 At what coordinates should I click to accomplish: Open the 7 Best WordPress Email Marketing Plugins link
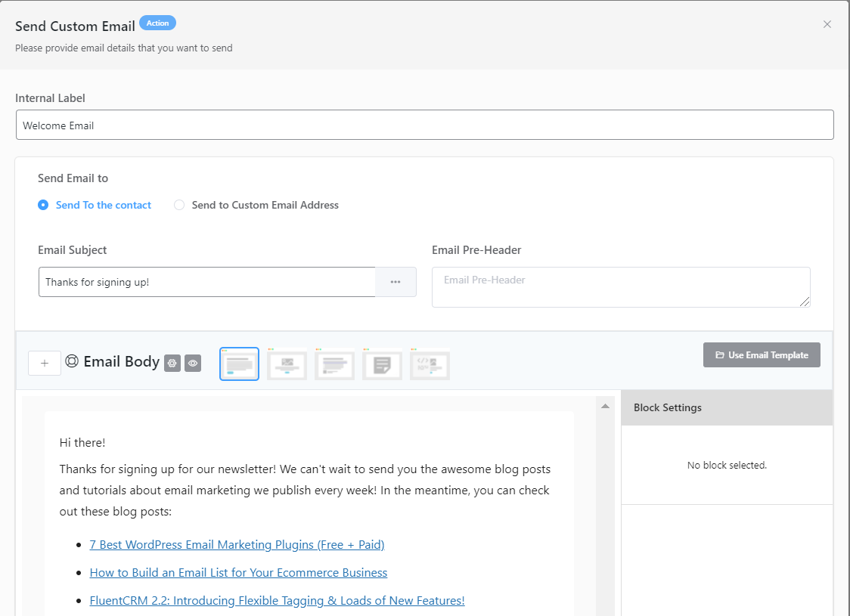(x=237, y=544)
